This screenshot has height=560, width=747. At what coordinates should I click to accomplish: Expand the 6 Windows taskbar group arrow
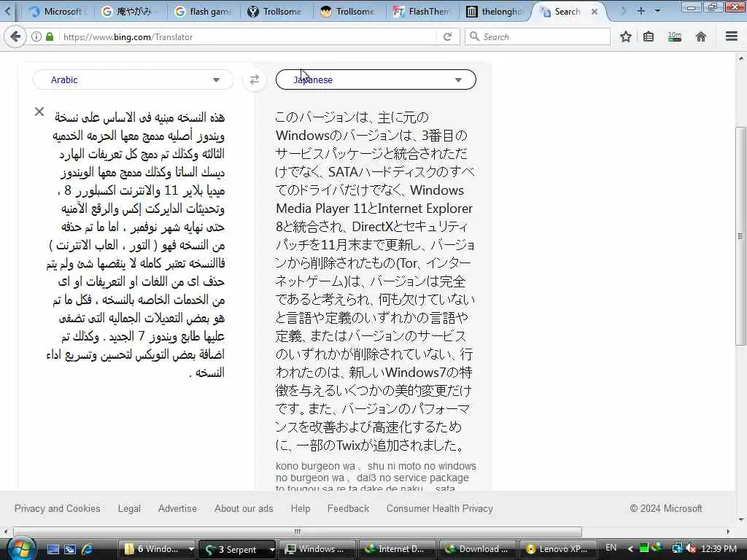click(x=191, y=549)
